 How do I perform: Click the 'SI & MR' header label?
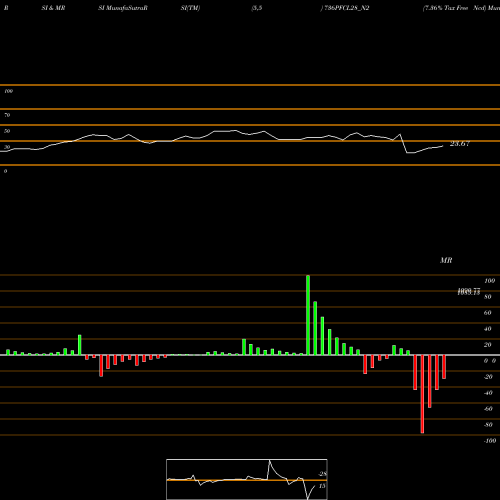point(53,8)
